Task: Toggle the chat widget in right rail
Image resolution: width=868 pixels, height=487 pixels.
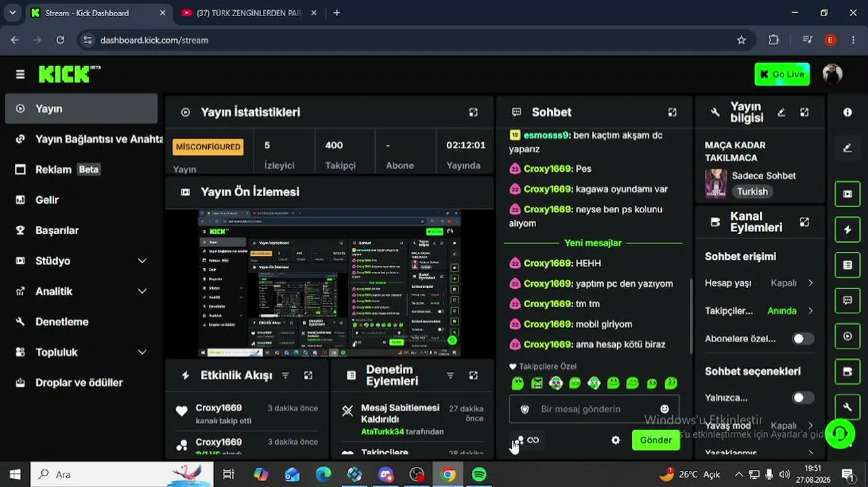Action: (848, 301)
